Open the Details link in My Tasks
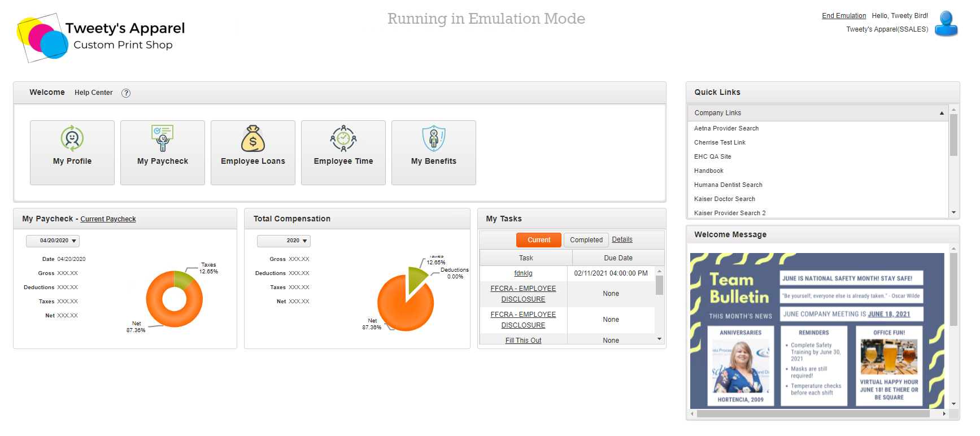Screen dimensions: 980x436 pyautogui.click(x=622, y=239)
